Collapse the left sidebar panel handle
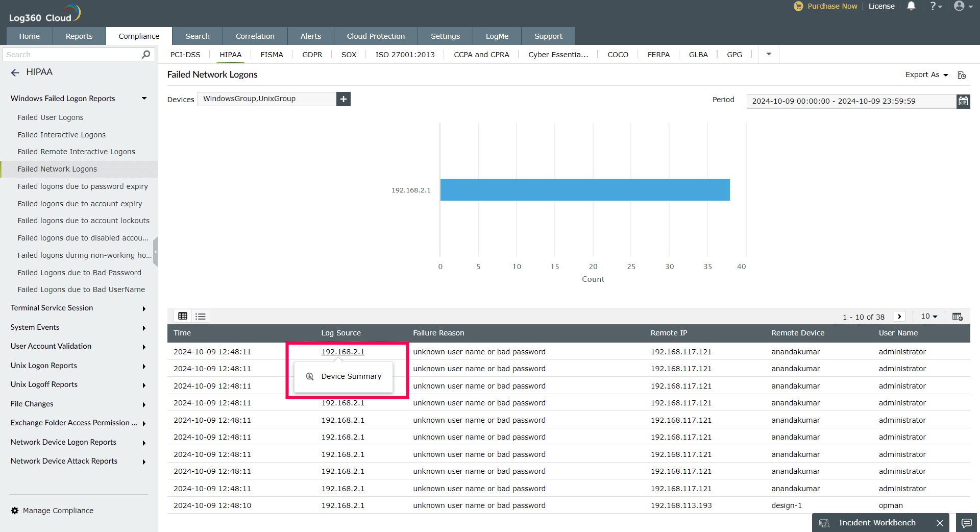 [x=155, y=252]
